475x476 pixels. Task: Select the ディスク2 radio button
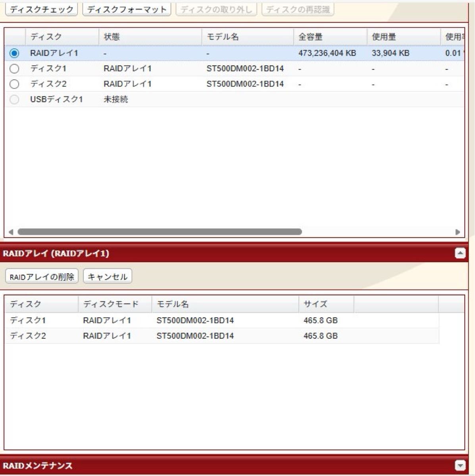click(x=14, y=84)
